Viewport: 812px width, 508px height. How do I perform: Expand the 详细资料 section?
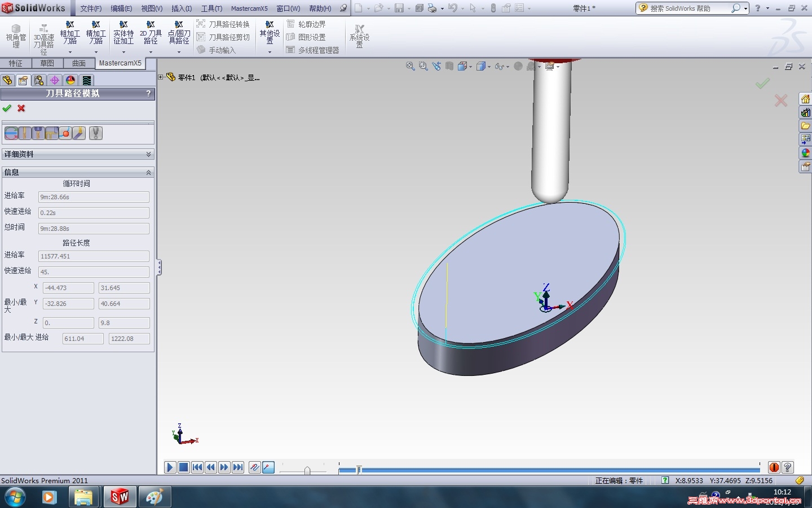148,154
